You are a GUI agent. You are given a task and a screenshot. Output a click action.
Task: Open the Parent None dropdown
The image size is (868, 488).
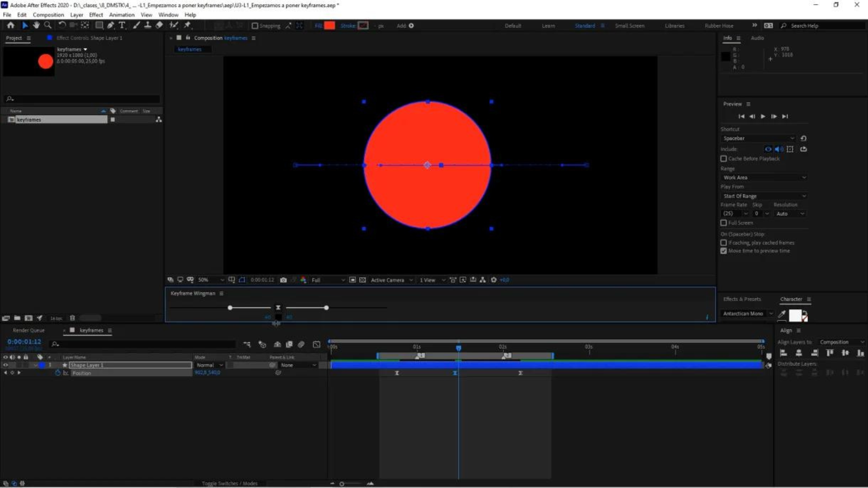(x=298, y=365)
